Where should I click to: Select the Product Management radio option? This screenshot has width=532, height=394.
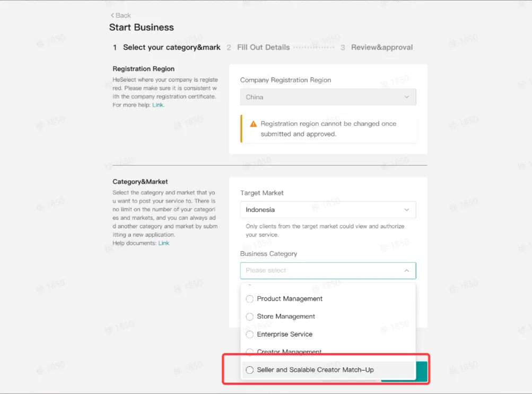coord(250,299)
